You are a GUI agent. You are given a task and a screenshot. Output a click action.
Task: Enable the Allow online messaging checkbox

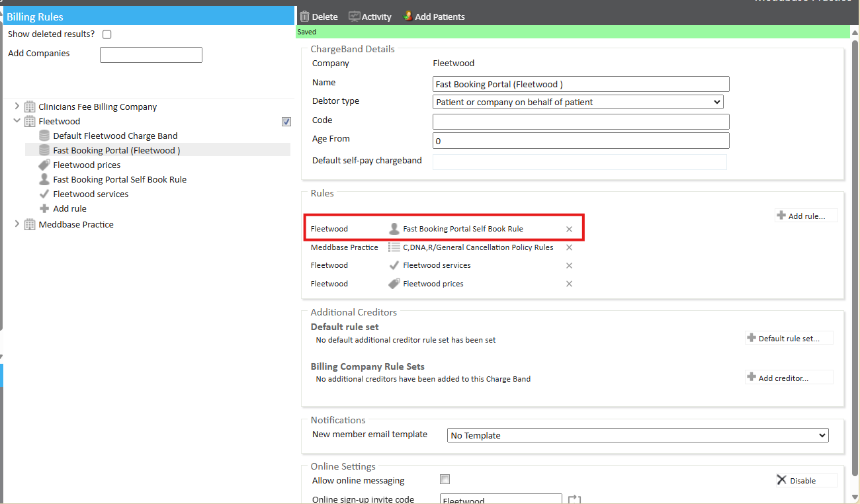445,480
